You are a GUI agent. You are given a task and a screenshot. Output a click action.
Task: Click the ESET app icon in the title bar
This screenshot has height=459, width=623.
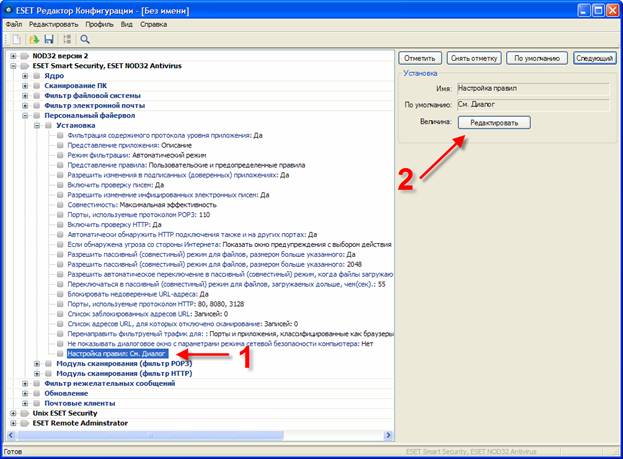click(9, 10)
